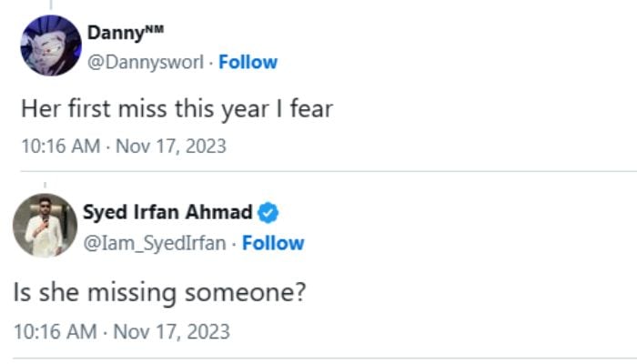
Task: Visit the @Dannysworl handle
Action: 146,62
